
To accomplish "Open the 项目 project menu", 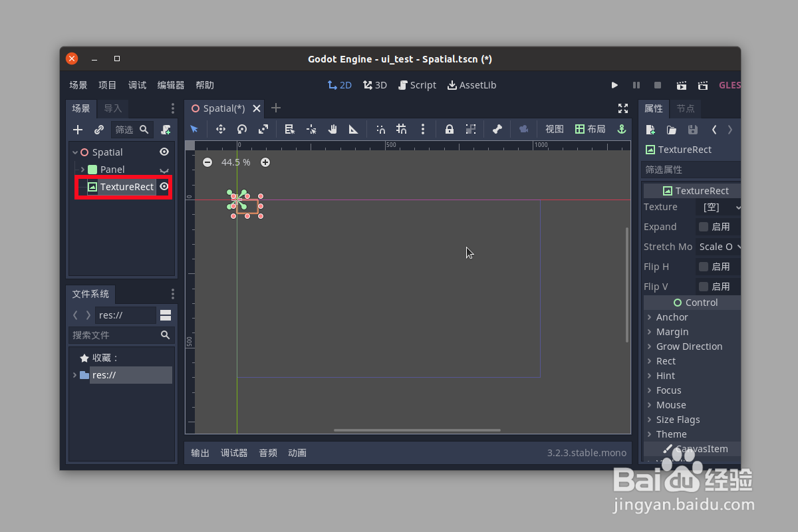I will 108,85.
